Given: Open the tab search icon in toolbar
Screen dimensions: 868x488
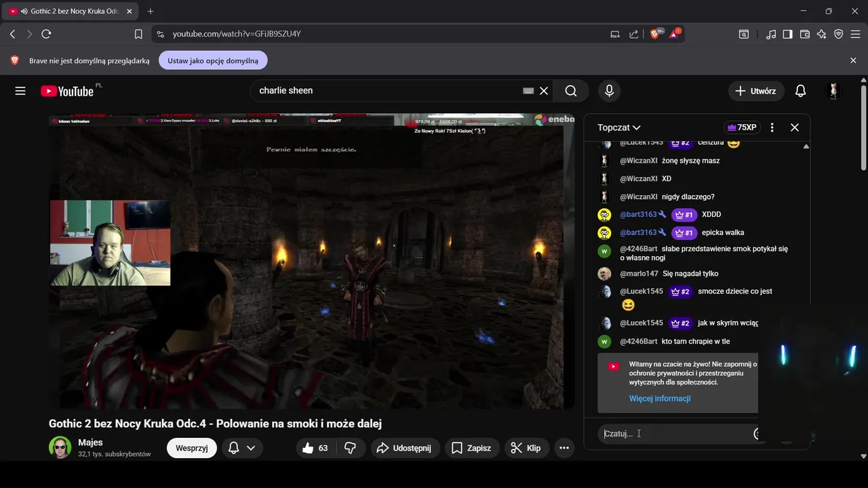Looking at the screenshot, I should pyautogui.click(x=744, y=34).
